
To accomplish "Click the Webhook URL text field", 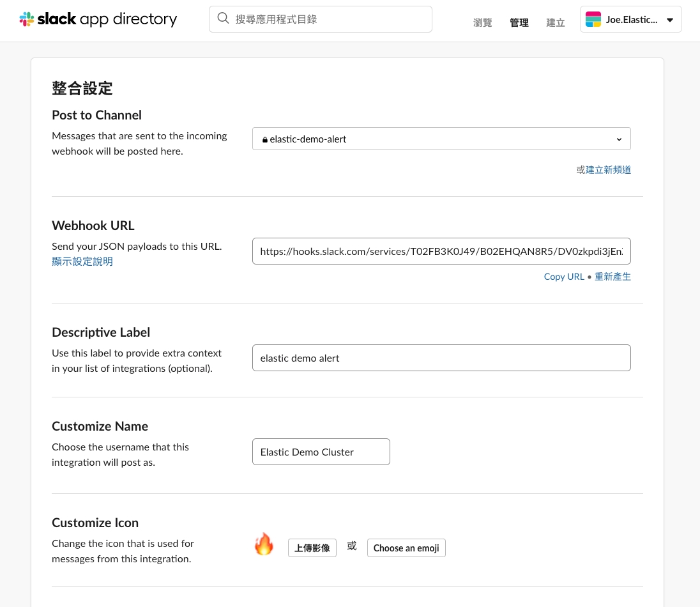I will click(x=441, y=251).
